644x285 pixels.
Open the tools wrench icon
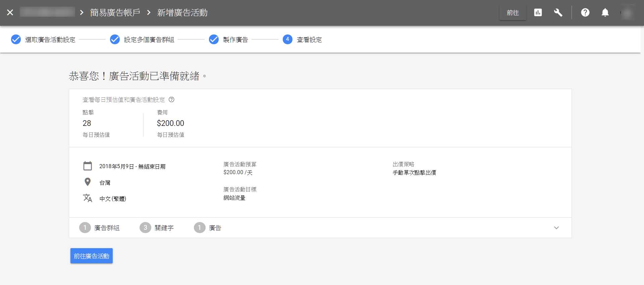(x=558, y=13)
